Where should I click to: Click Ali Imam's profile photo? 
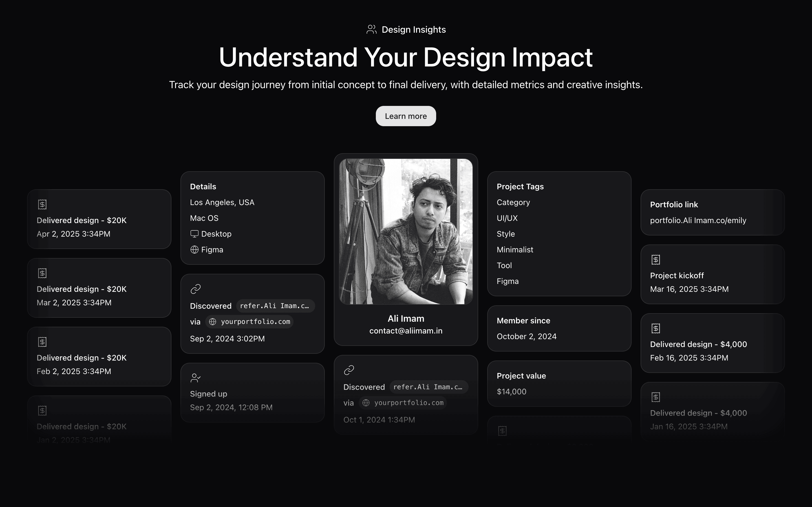tap(406, 231)
